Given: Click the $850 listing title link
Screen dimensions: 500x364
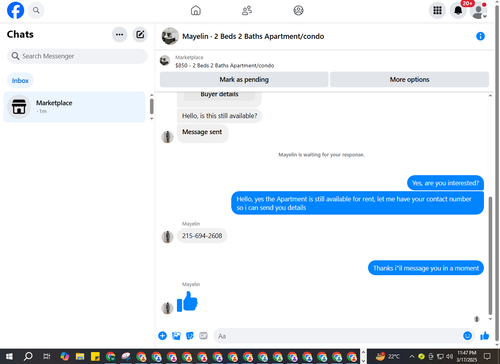Looking at the screenshot, I should pyautogui.click(x=225, y=65).
